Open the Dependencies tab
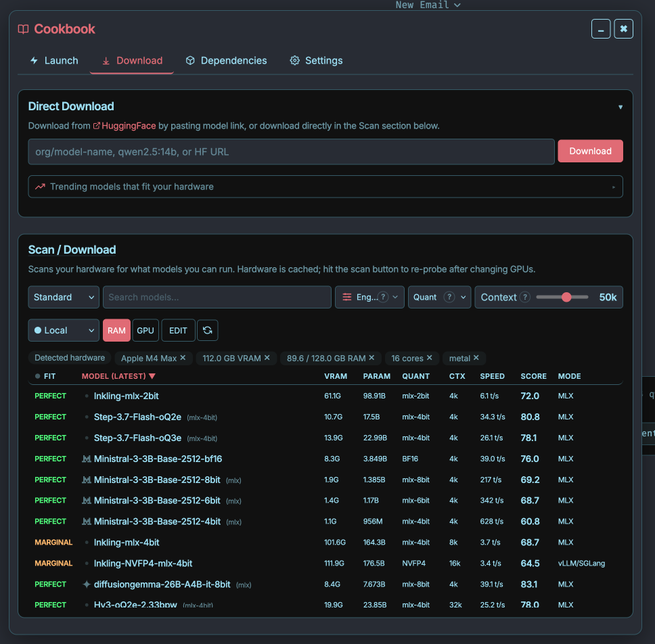Viewport: 655px width, 644px height. (x=226, y=61)
